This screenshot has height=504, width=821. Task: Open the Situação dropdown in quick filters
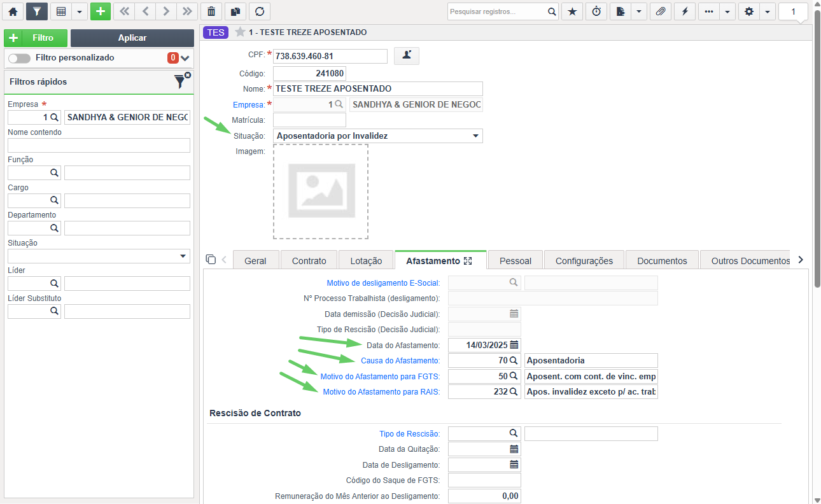point(99,256)
